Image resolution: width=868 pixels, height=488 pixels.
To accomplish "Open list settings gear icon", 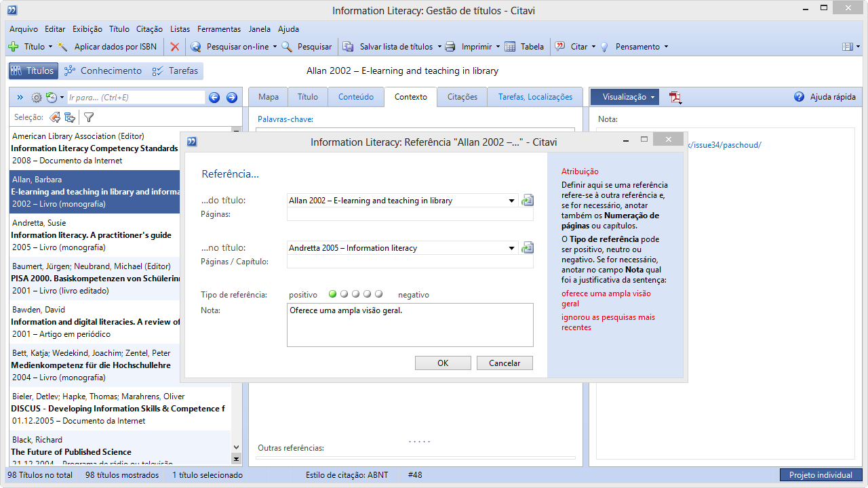I will coord(37,98).
